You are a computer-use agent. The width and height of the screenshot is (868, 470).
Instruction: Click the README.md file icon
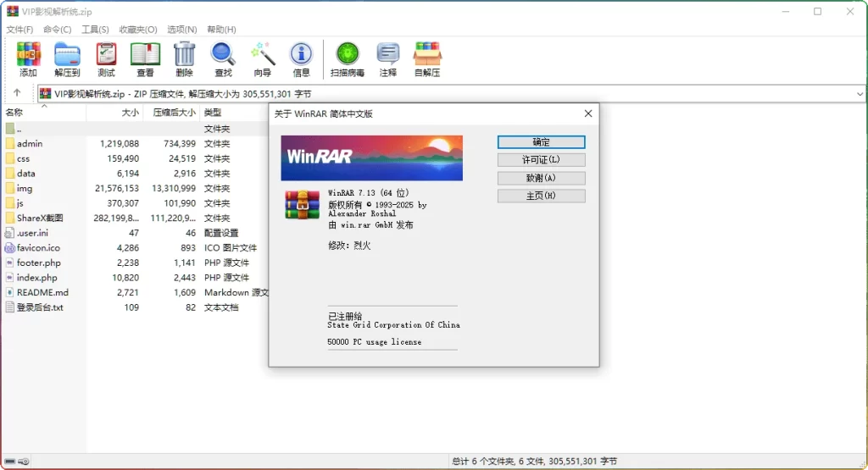click(x=10, y=292)
